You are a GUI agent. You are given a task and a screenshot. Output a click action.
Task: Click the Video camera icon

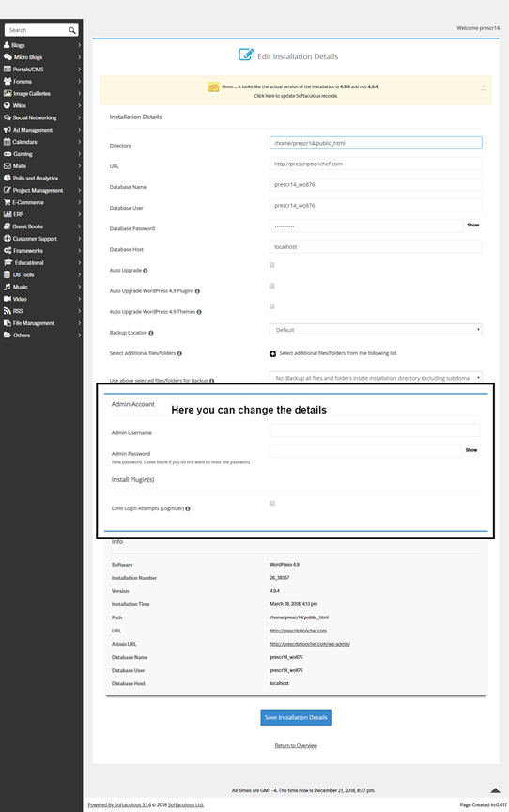(8, 299)
